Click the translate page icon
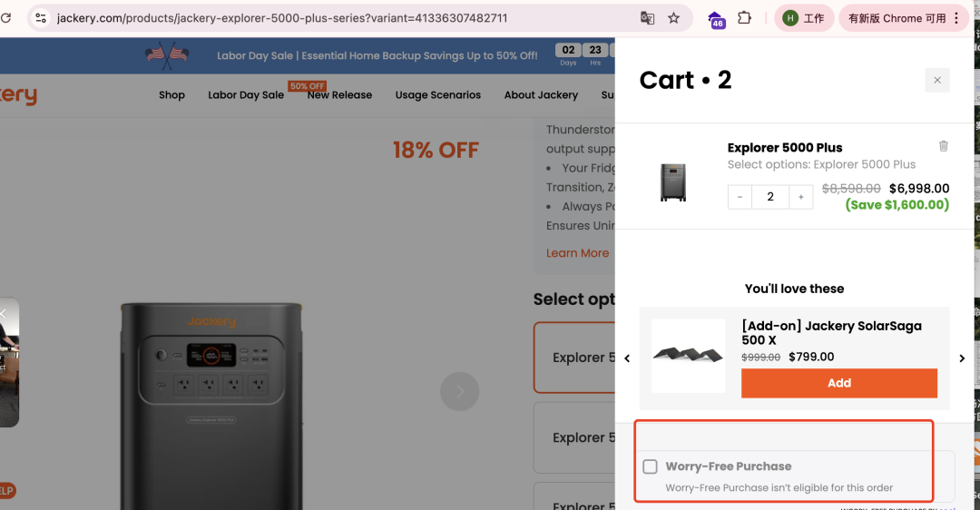This screenshot has width=980, height=510. 648,18
